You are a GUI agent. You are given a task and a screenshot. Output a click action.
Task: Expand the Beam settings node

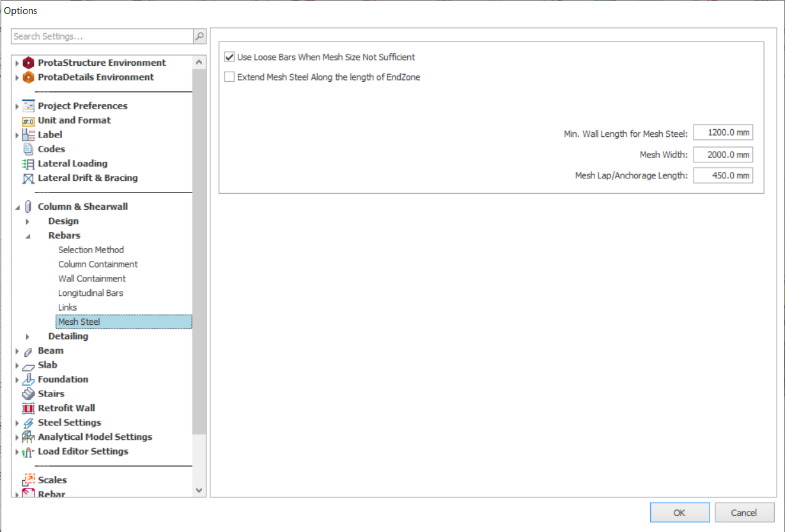point(17,351)
